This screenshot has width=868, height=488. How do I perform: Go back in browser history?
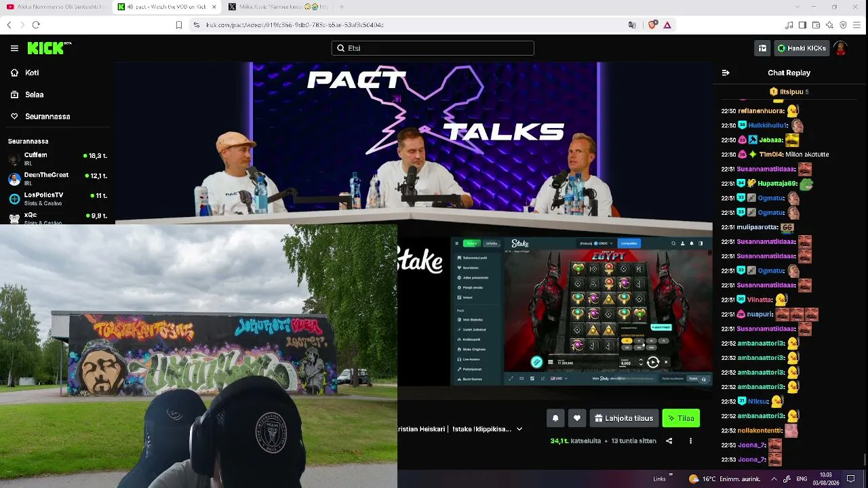(9, 25)
